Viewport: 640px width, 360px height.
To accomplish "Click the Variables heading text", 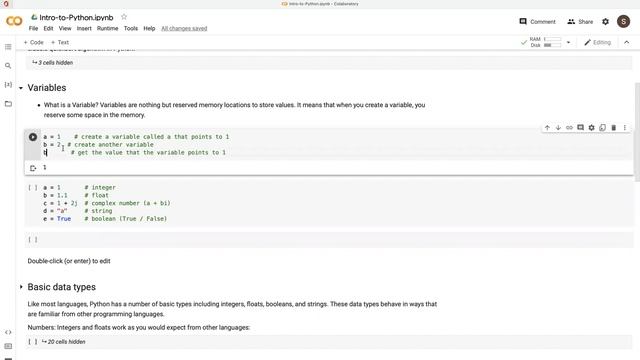I will (x=47, y=88).
